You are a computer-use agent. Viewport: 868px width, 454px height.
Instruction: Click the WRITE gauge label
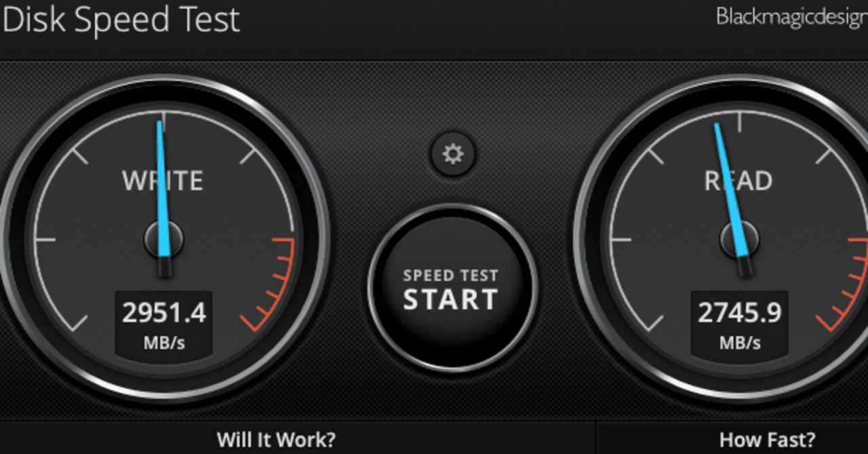pos(163,181)
